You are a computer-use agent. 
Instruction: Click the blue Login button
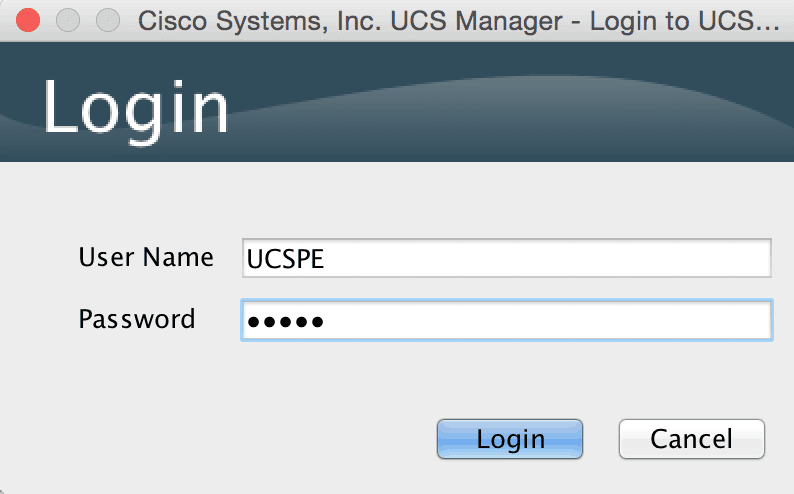click(x=510, y=439)
